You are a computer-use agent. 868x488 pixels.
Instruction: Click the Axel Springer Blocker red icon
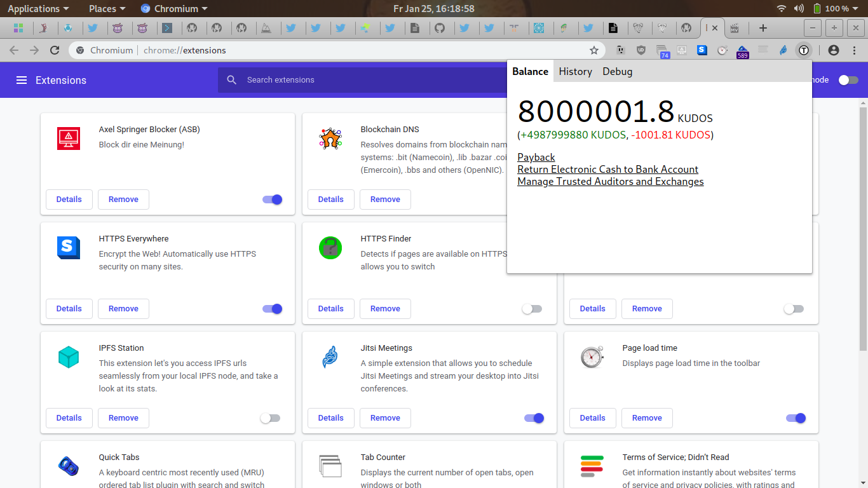pos(69,139)
